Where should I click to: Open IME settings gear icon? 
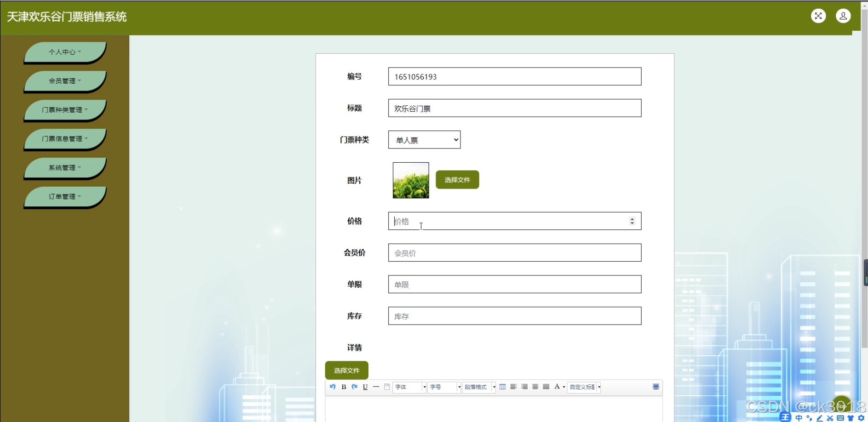861,418
